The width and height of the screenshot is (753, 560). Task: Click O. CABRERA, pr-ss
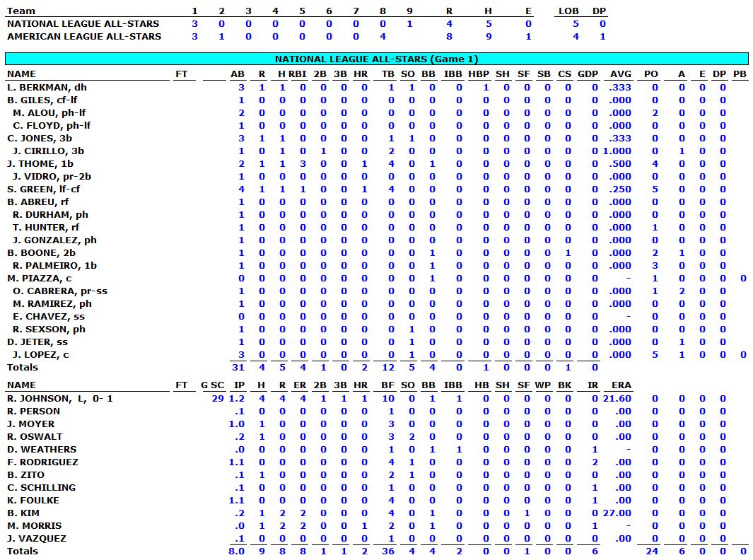[59, 291]
